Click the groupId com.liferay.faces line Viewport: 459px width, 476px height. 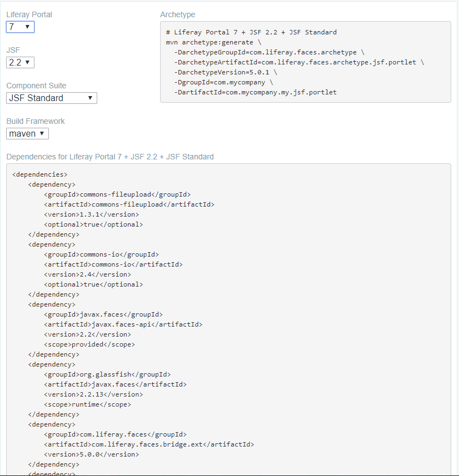click(115, 435)
